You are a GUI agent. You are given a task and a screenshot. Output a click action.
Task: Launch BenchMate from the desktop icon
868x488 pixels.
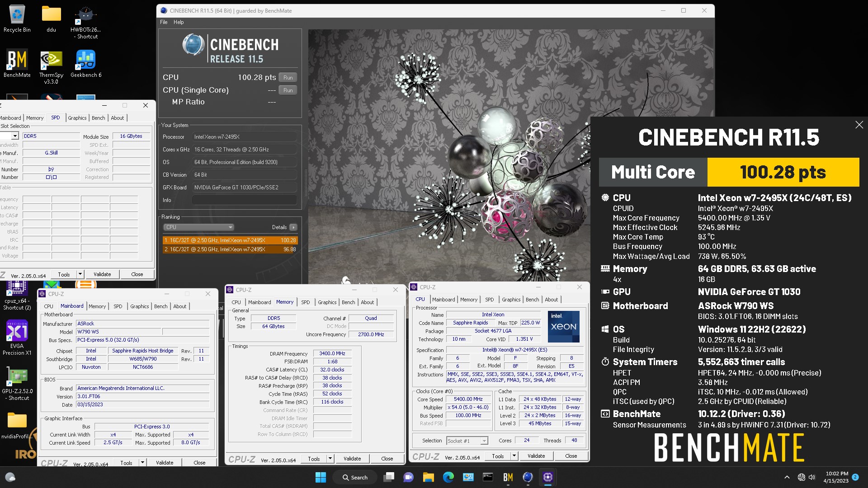pos(17,63)
